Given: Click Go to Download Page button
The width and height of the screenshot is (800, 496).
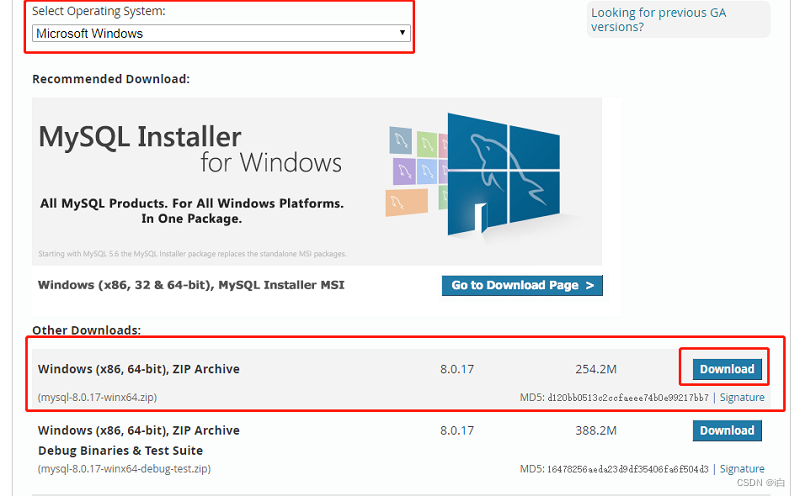Looking at the screenshot, I should click(x=522, y=285).
